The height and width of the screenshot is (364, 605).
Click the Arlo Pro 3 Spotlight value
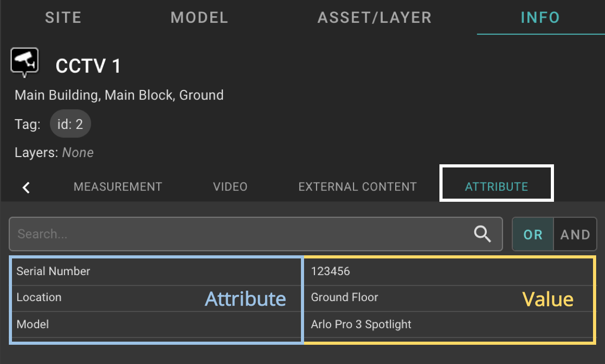tap(361, 324)
